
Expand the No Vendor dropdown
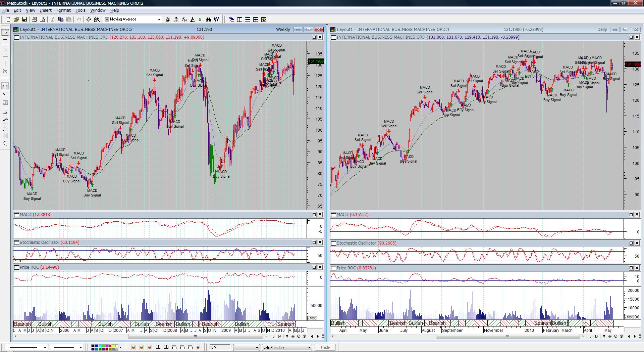[x=309, y=347]
